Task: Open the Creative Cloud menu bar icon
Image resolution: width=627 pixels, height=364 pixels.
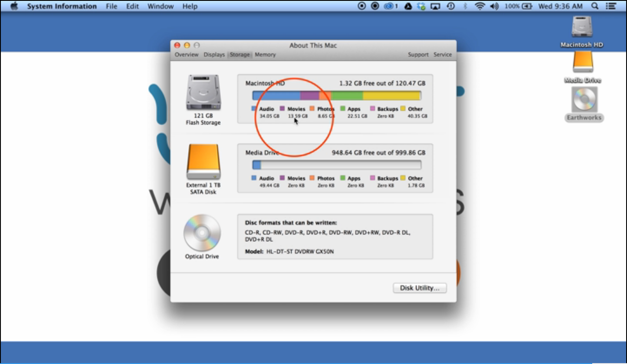Action: (390, 6)
